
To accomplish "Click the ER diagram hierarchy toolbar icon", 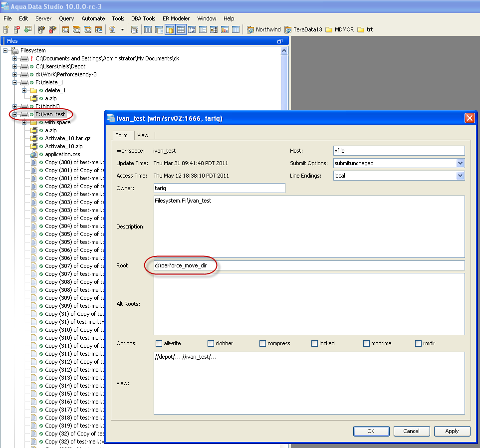I will pyautogui.click(x=214, y=29).
